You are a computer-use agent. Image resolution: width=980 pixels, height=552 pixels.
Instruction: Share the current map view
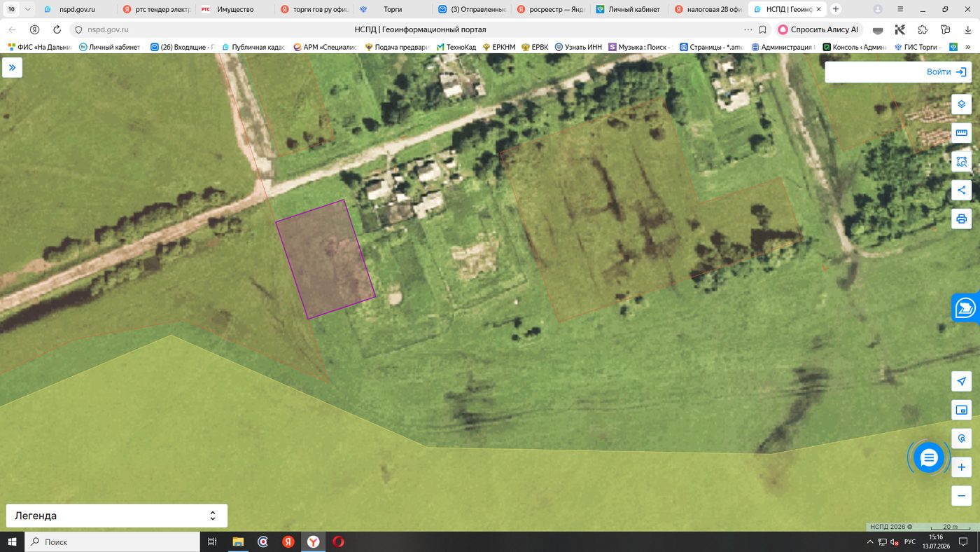[x=961, y=190]
